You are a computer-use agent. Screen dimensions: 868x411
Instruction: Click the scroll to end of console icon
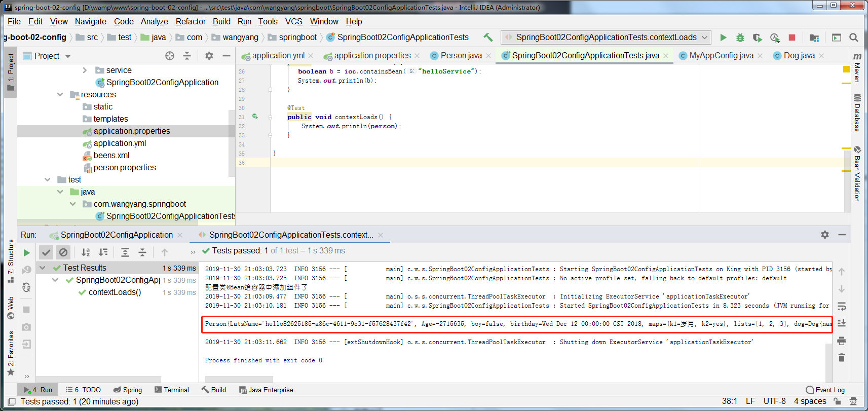(x=842, y=323)
